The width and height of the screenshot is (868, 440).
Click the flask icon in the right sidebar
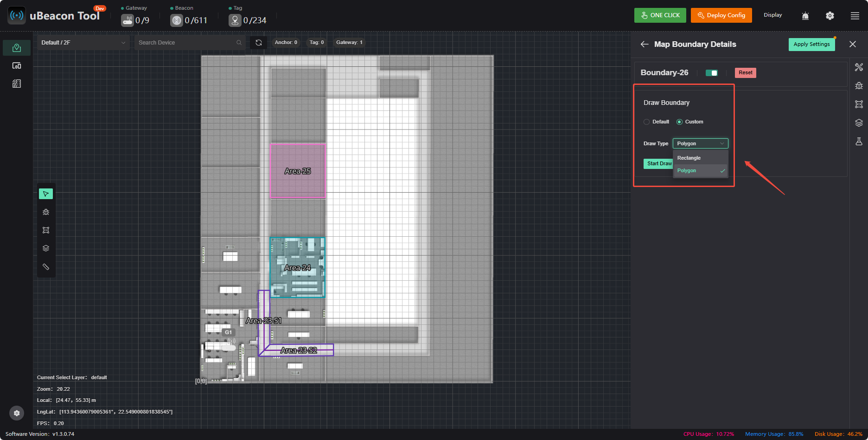pos(859,142)
